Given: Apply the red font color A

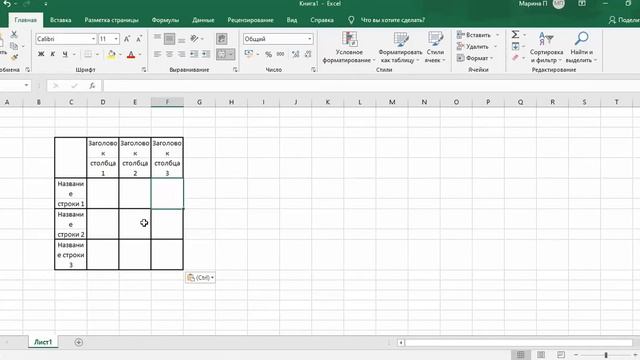Looking at the screenshot, I should [131, 54].
